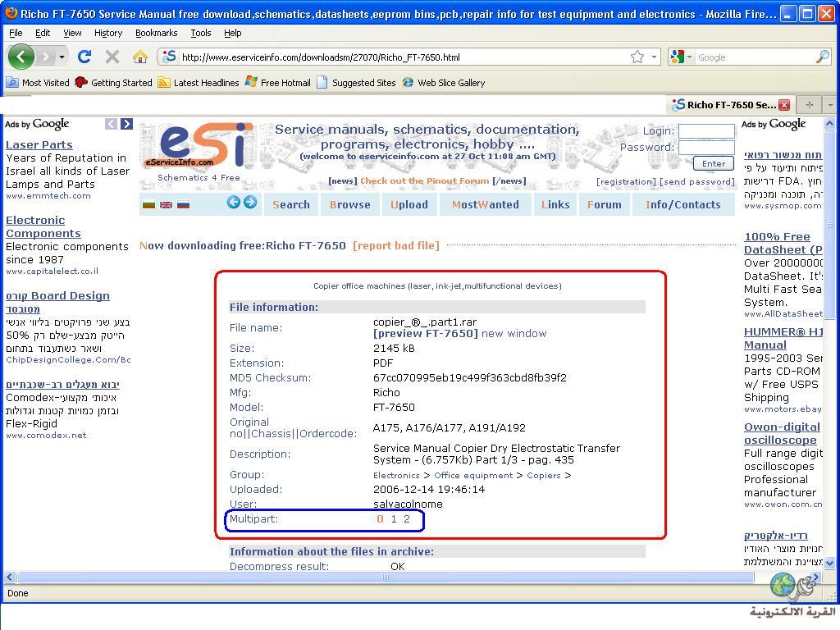Screen dimensions: 840x630
Task: Open the Google search engine selector dropdown
Action: [x=681, y=57]
